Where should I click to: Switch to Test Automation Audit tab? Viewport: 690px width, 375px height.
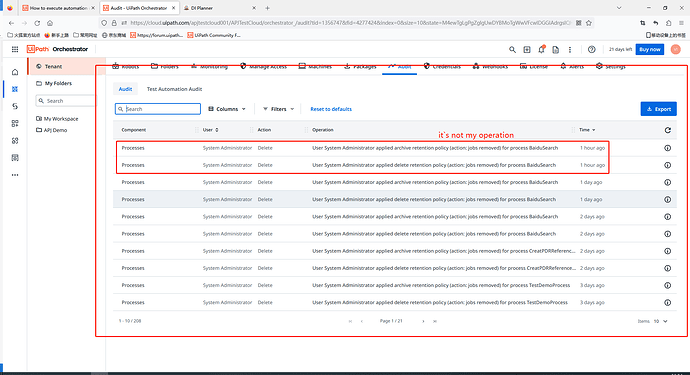174,89
